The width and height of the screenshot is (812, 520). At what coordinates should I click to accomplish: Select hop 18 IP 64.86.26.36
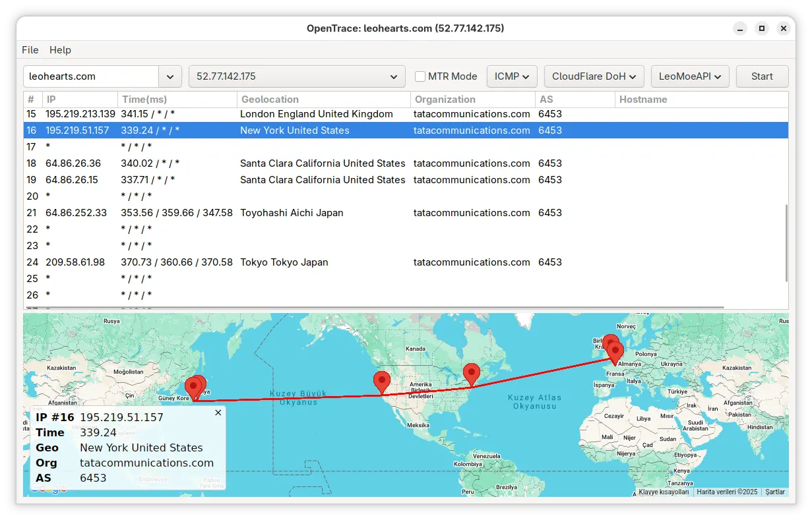point(73,163)
